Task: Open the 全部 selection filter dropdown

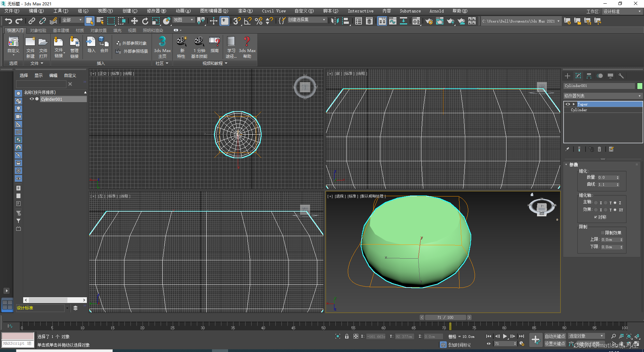Action: 80,20
